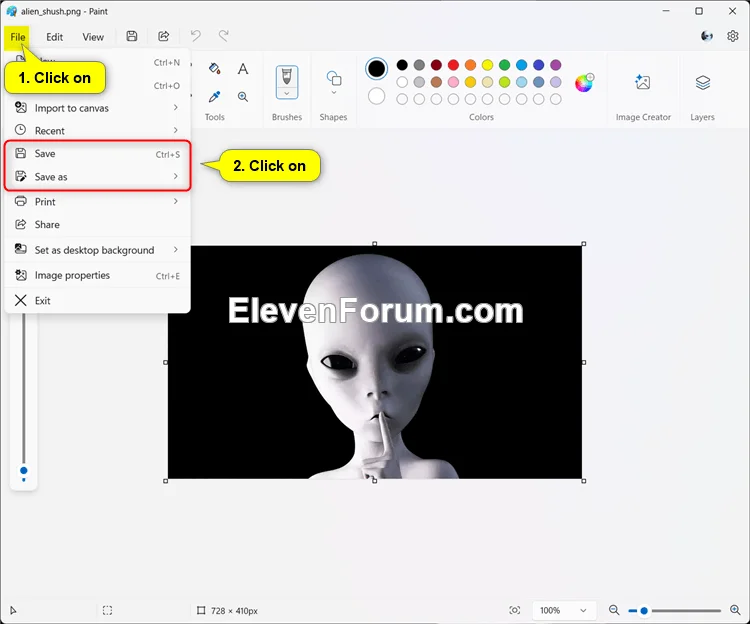Click the Undo arrow
This screenshot has width=750, height=624.
(x=196, y=36)
